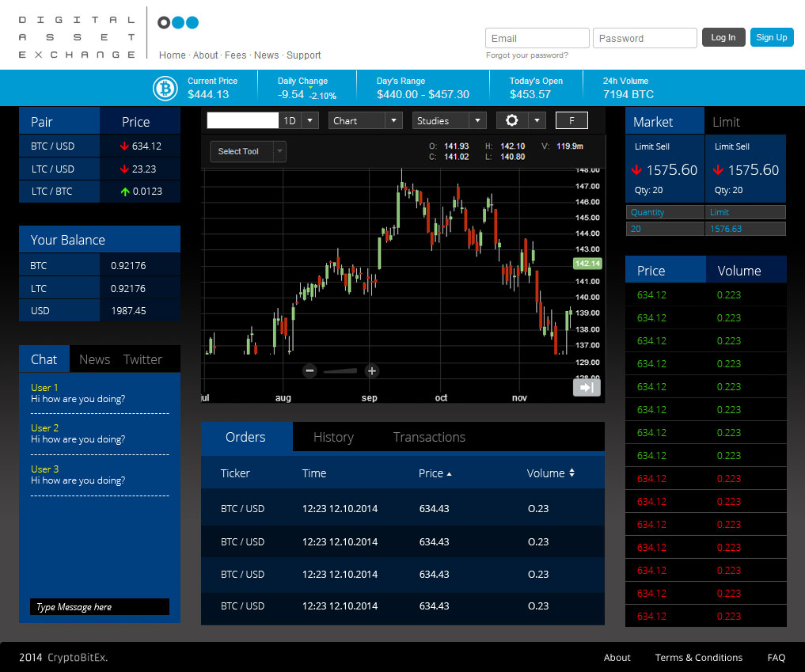The height and width of the screenshot is (672, 805).
Task: Click green up arrow beside LTC / BTC price
Action: 125,192
